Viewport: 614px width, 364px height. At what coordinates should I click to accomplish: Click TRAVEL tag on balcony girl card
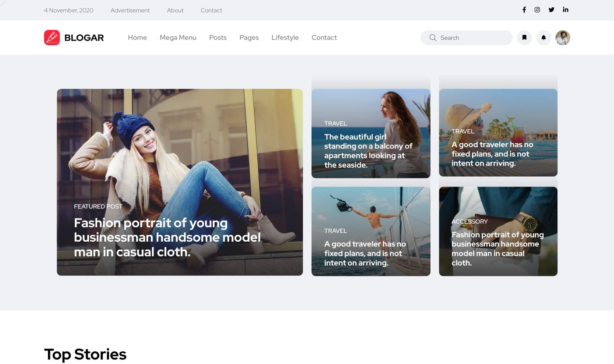pos(335,124)
